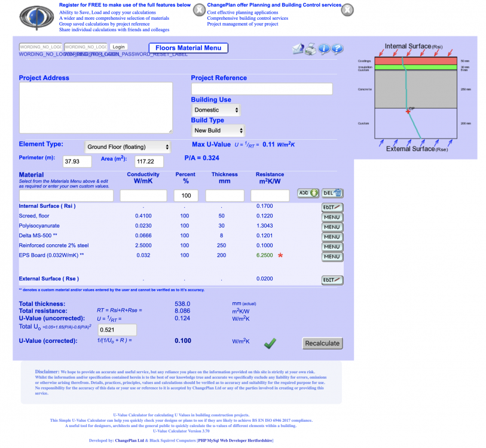The width and height of the screenshot is (486, 448).
Task: Close the Register for FREE banner
Action: [x=199, y=10]
